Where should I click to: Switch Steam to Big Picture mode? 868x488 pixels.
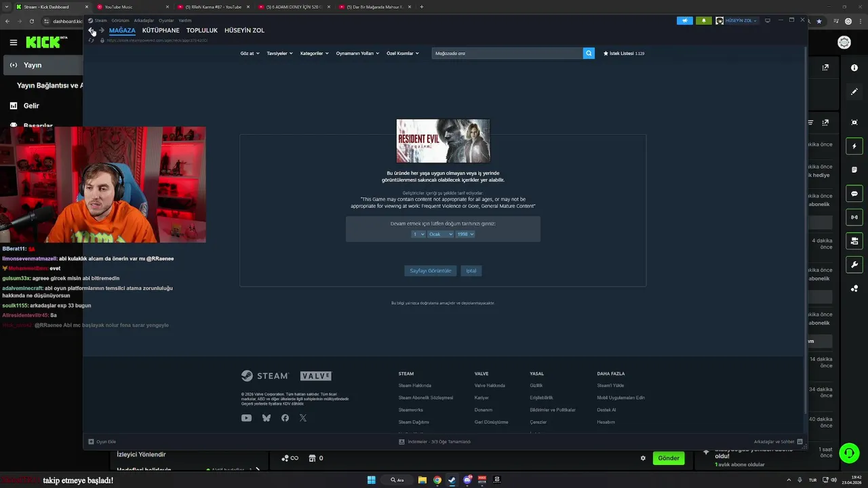[768, 20]
